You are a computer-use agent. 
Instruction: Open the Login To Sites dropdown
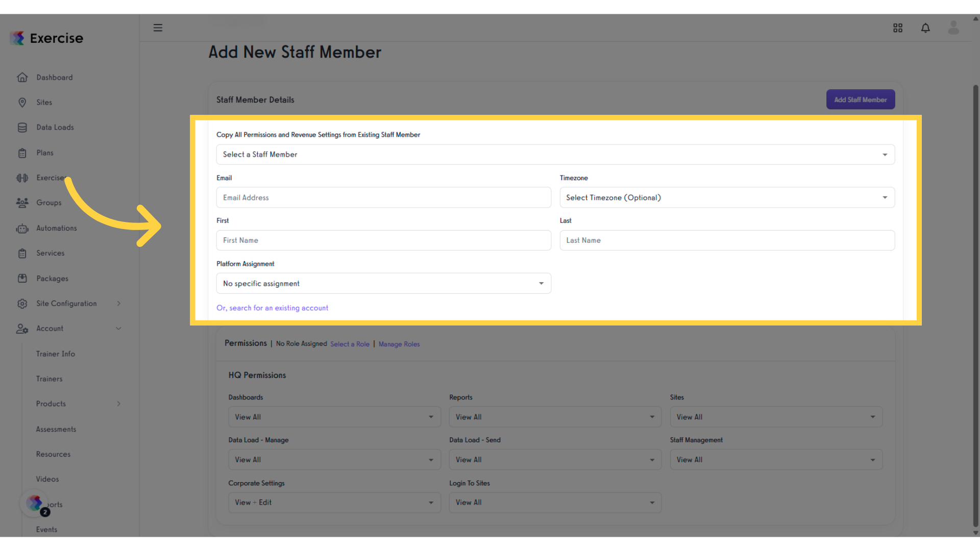[x=555, y=503]
